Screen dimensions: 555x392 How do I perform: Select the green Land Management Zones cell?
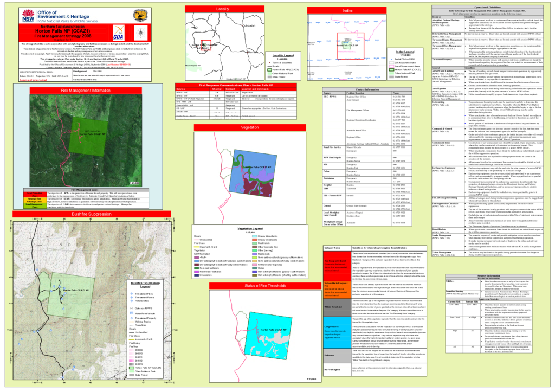point(35,205)
